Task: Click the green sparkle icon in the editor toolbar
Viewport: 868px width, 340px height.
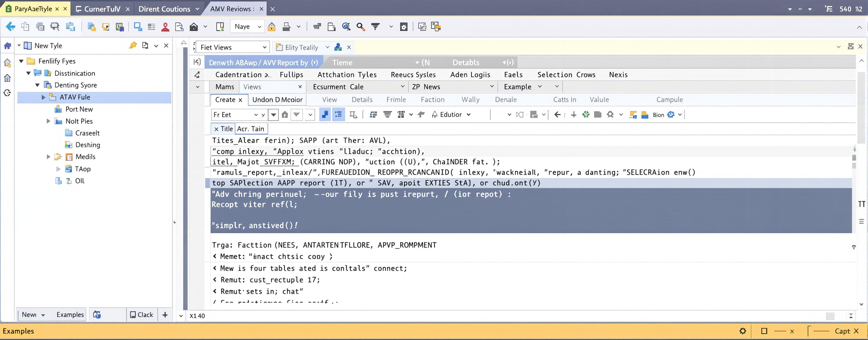Action: point(586,114)
